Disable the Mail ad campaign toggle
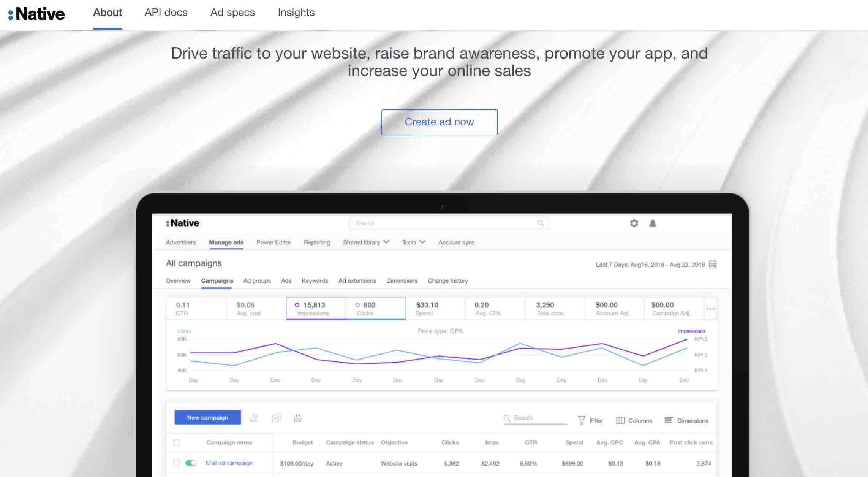The width and height of the screenshot is (868, 477). tap(191, 463)
